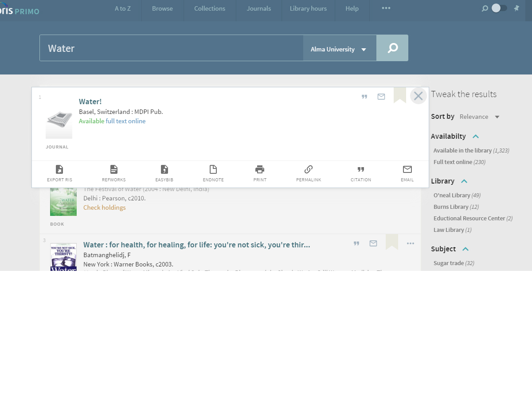Screen dimensions: 532x399
Task: Send record to RefWorks
Action: [x=114, y=169]
